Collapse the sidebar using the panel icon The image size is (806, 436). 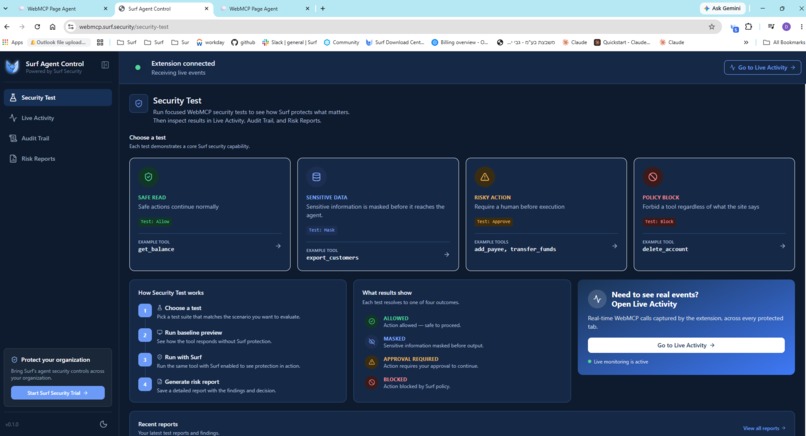[105, 65]
